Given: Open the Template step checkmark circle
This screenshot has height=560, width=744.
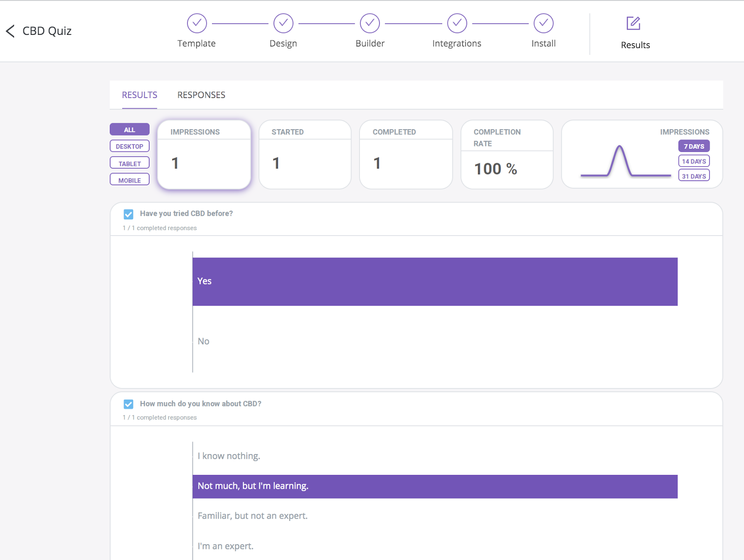Looking at the screenshot, I should [197, 23].
